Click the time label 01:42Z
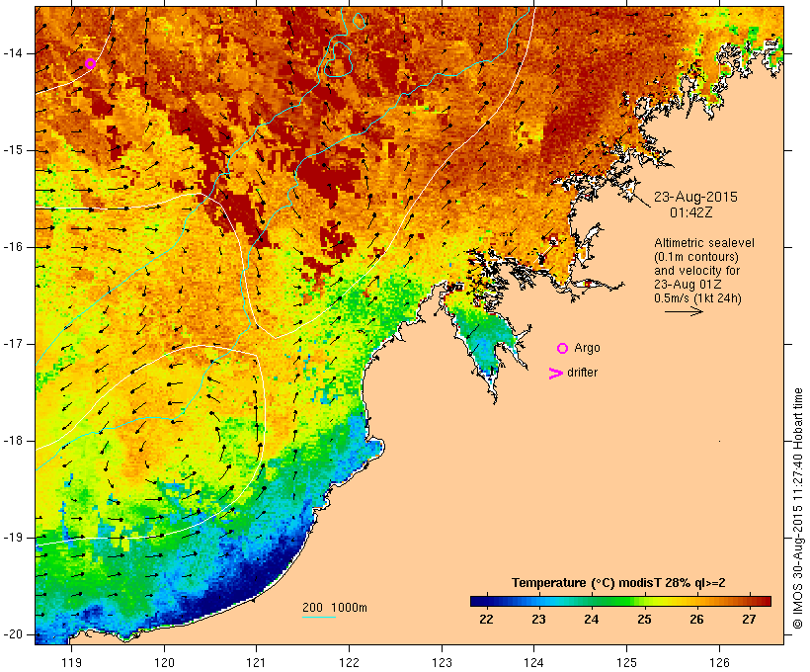This screenshot has height=672, width=810. pyautogui.click(x=691, y=212)
